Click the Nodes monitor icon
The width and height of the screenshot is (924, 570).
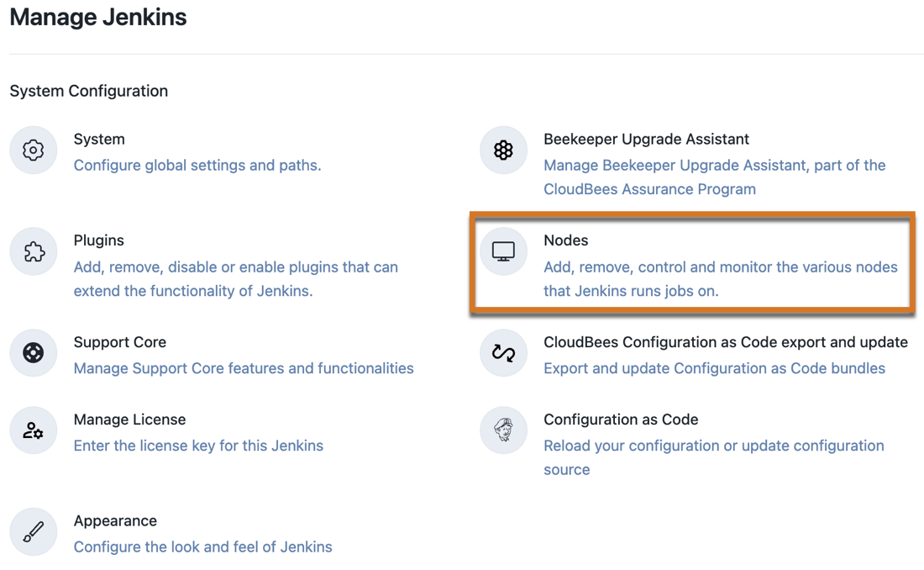pyautogui.click(x=503, y=251)
